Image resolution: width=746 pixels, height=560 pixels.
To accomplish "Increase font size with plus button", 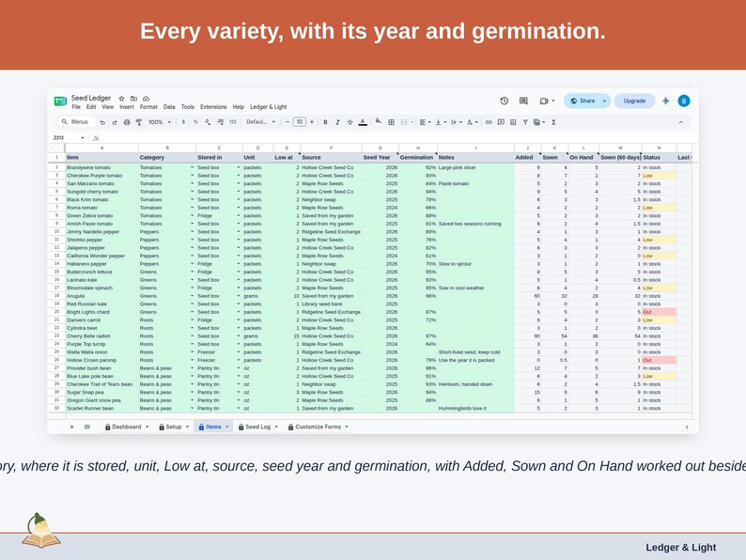I will (x=312, y=122).
